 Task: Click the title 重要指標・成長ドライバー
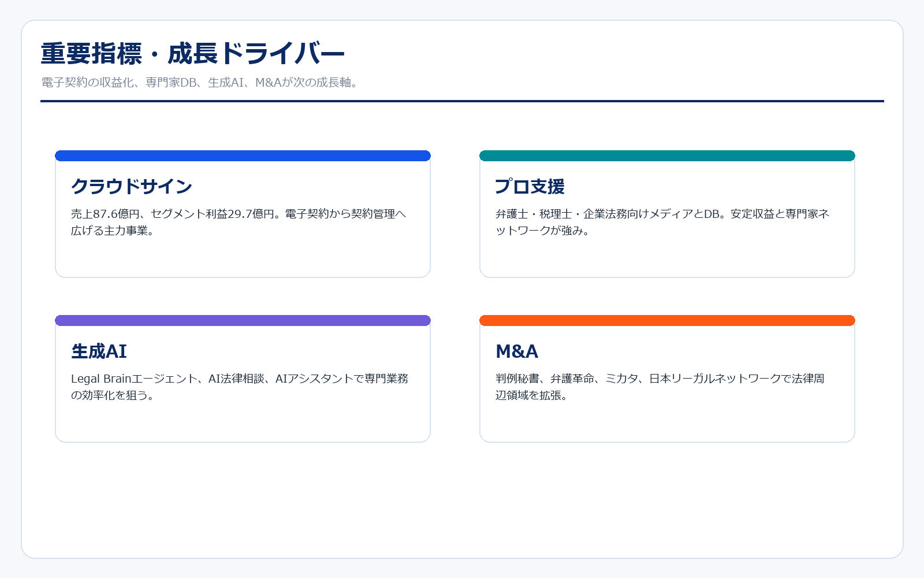(193, 54)
